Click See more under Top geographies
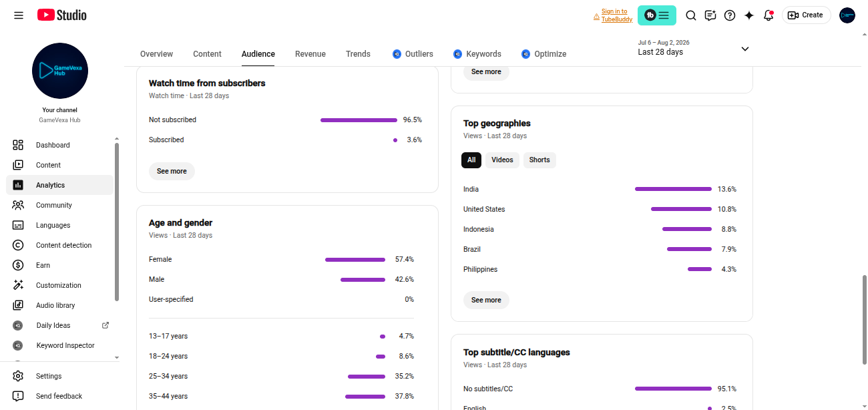868x410 pixels. [486, 300]
